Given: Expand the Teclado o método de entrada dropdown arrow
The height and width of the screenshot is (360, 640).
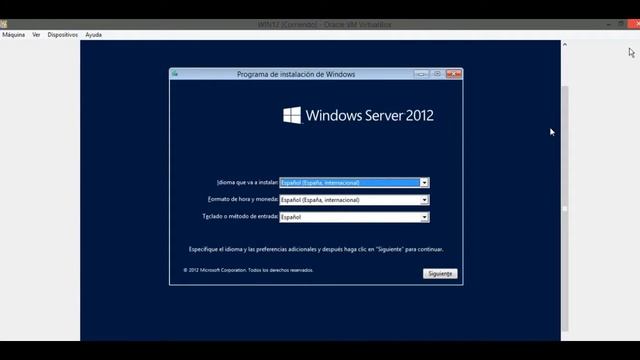Looking at the screenshot, I should pyautogui.click(x=424, y=217).
